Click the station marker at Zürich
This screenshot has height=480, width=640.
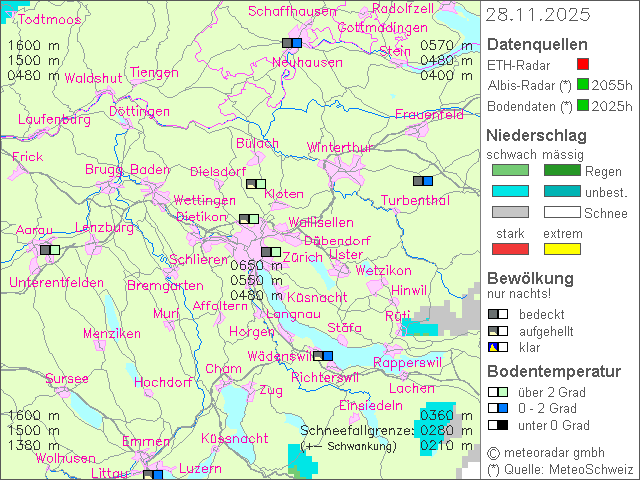pyautogui.click(x=270, y=252)
